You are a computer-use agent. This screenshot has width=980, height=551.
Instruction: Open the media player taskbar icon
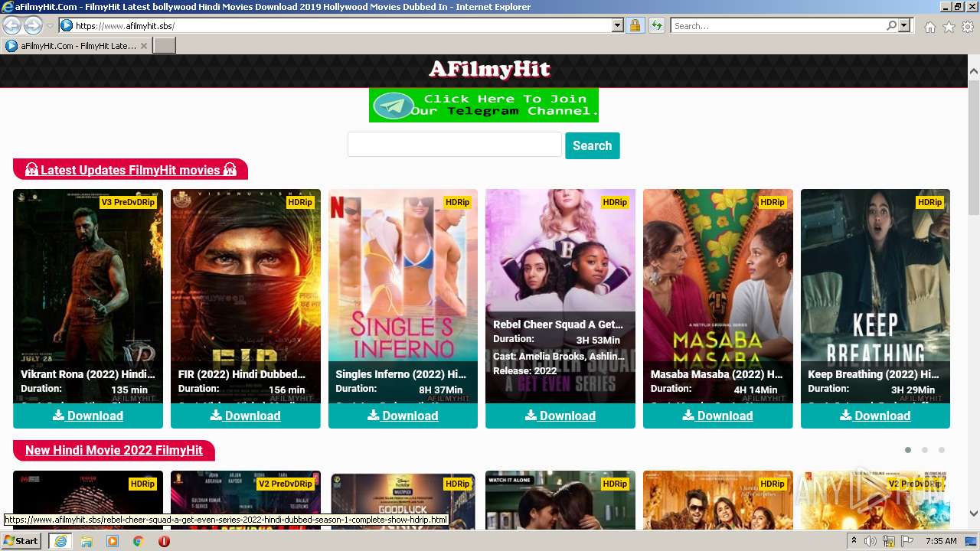pyautogui.click(x=113, y=541)
